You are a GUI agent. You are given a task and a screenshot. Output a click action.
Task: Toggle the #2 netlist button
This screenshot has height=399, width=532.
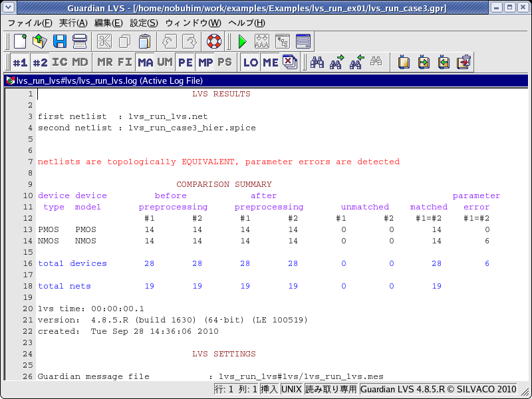[40, 62]
